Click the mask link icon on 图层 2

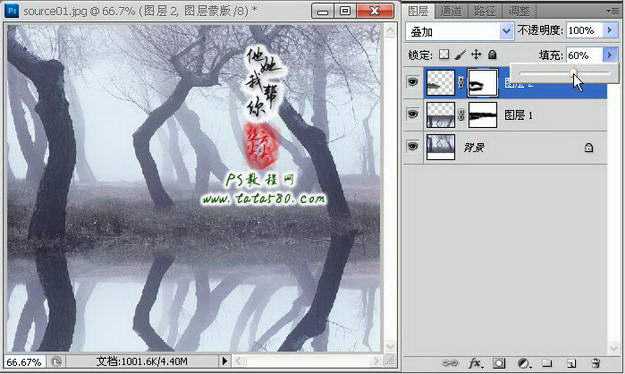click(x=461, y=83)
